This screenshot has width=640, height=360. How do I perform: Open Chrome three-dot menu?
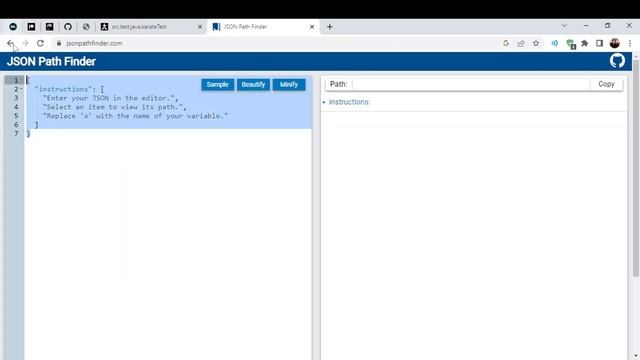click(x=630, y=43)
